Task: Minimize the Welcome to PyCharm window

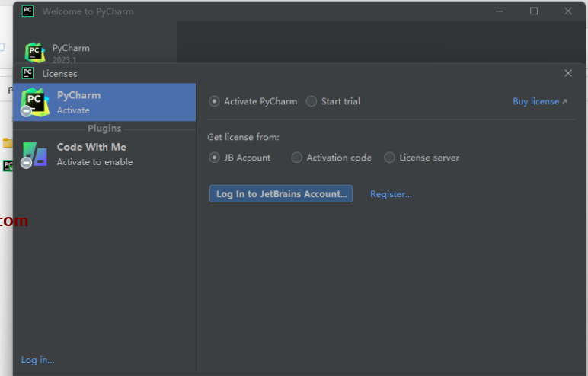Action: [500, 11]
